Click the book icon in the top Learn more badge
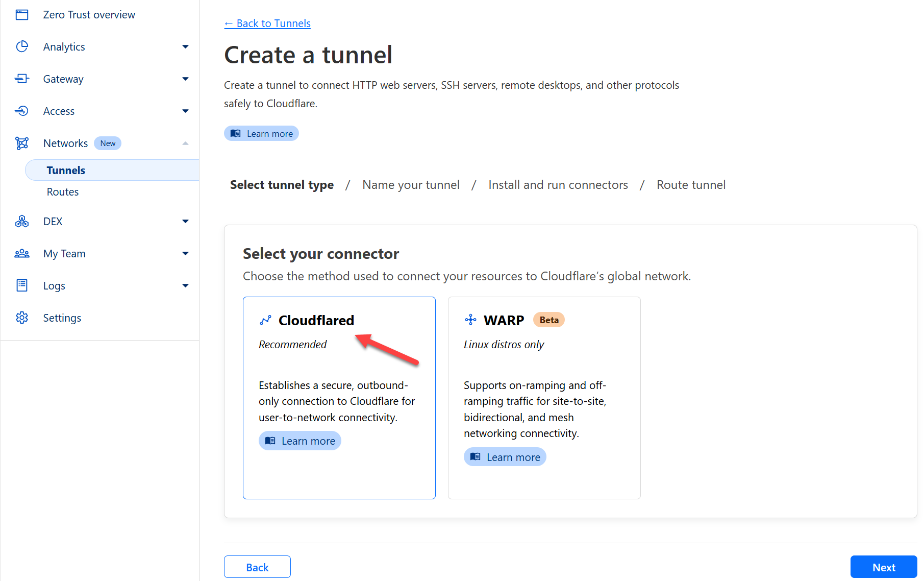 click(x=235, y=133)
